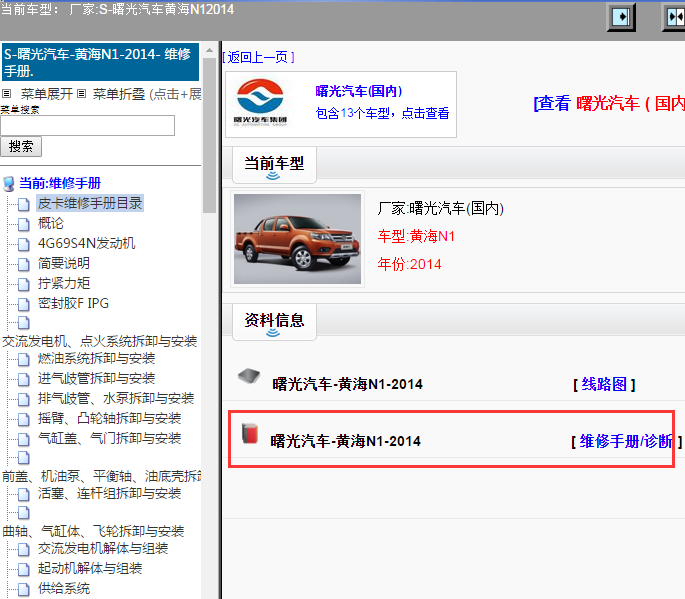The height and width of the screenshot is (599, 685).
Task: Open 查看 曙光汽车 (国内 link at right
Action: click(609, 104)
